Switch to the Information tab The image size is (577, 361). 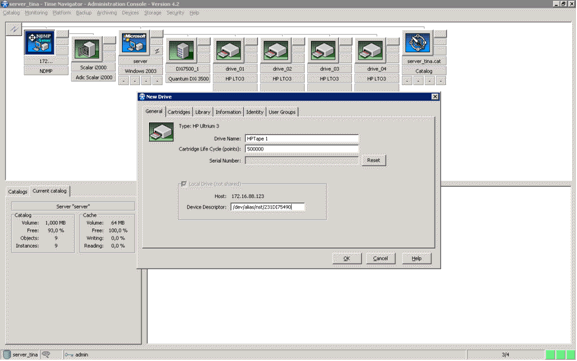click(x=228, y=112)
